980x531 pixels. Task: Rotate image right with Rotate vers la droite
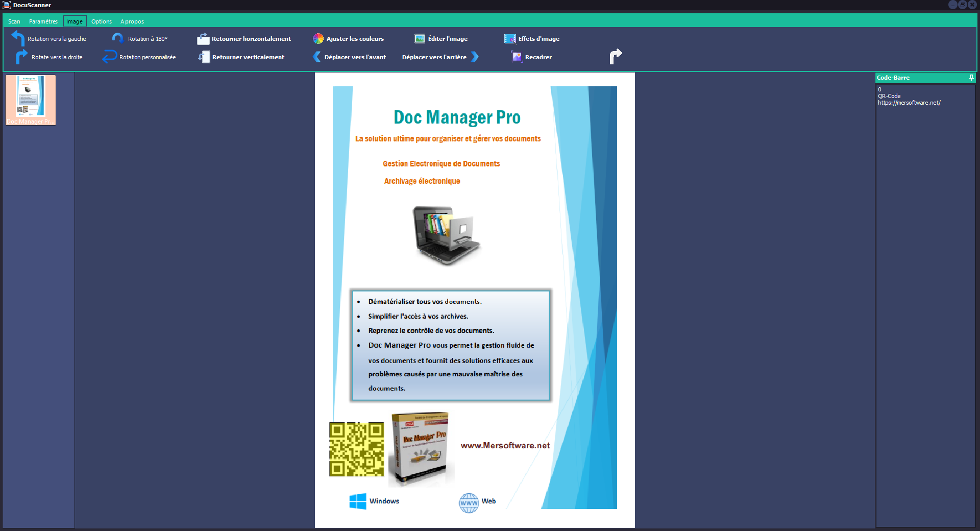pyautogui.click(x=21, y=57)
